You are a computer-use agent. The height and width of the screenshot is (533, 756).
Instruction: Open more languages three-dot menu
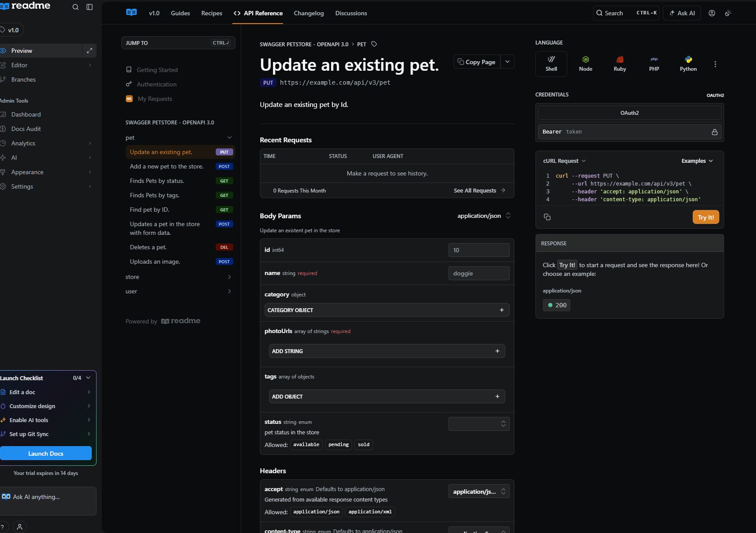[x=715, y=64]
